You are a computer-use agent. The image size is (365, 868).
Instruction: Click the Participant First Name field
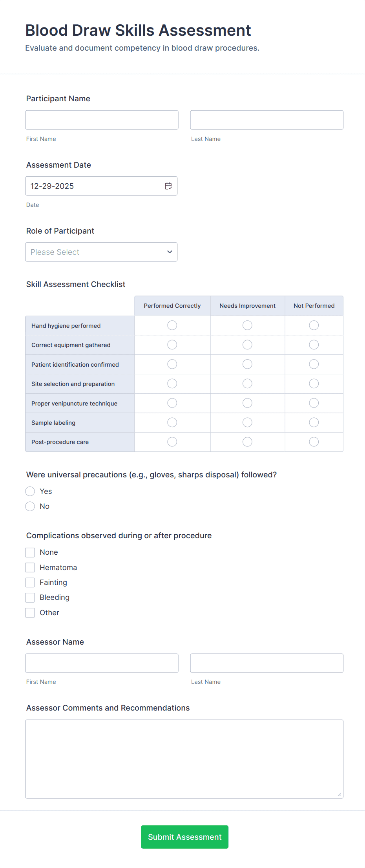101,119
